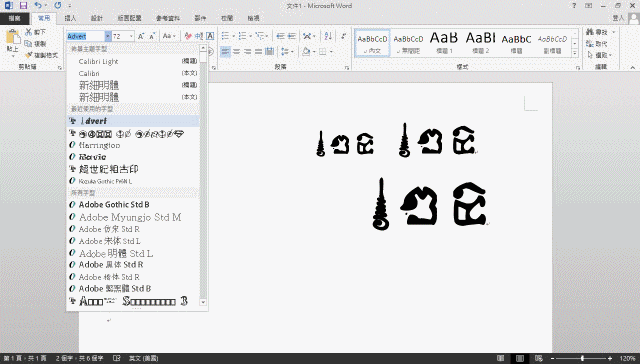This screenshot has width=640, height=364.
Task: Toggle Phonetic Guide for text
Action: 199,36
